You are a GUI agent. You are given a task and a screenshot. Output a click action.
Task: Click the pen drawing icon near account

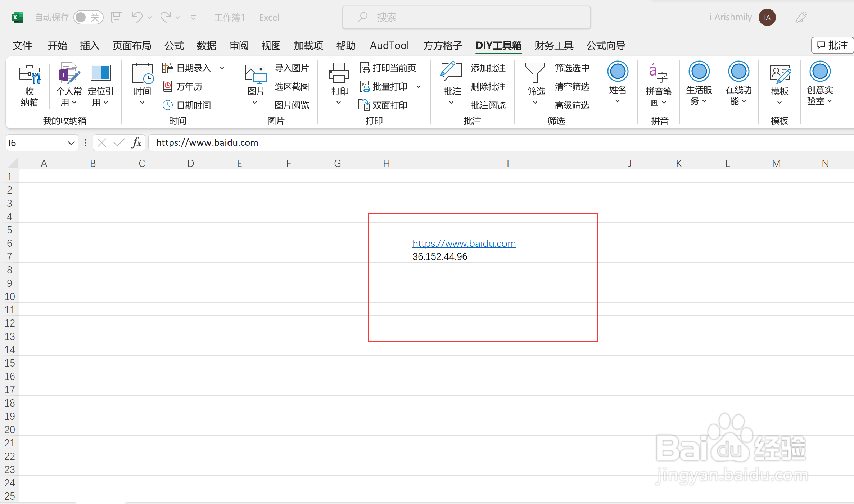tap(801, 17)
